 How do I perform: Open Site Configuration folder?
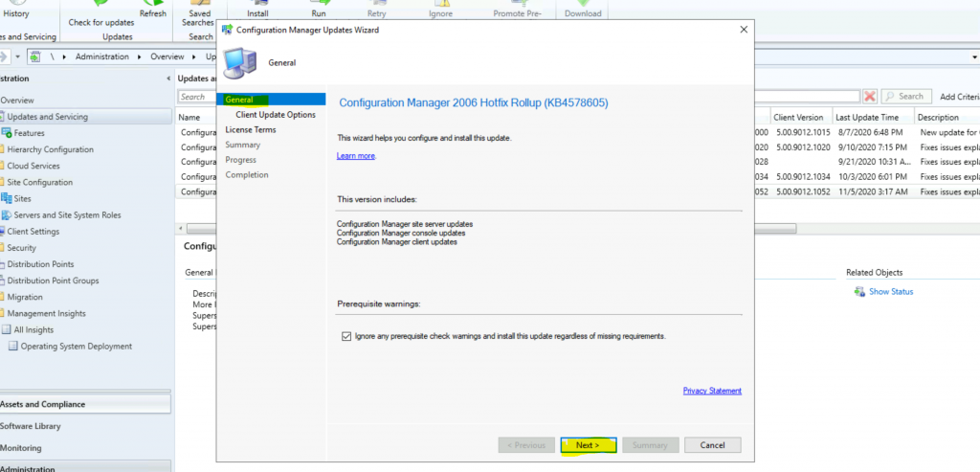point(39,183)
